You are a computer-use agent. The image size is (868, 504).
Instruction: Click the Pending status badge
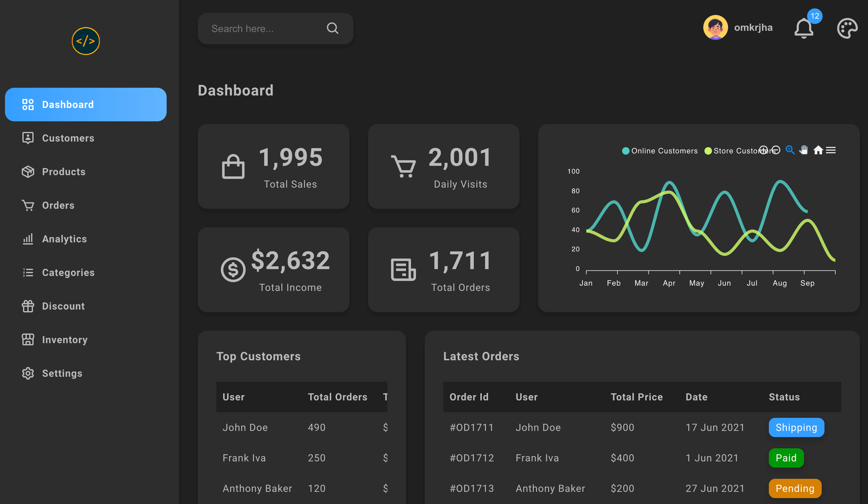(x=795, y=488)
